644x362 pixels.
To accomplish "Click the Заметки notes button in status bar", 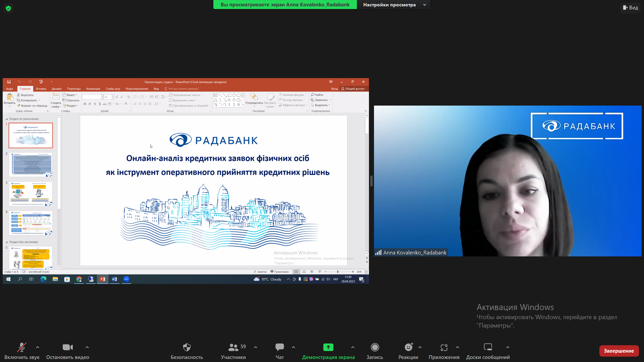I will [260, 272].
